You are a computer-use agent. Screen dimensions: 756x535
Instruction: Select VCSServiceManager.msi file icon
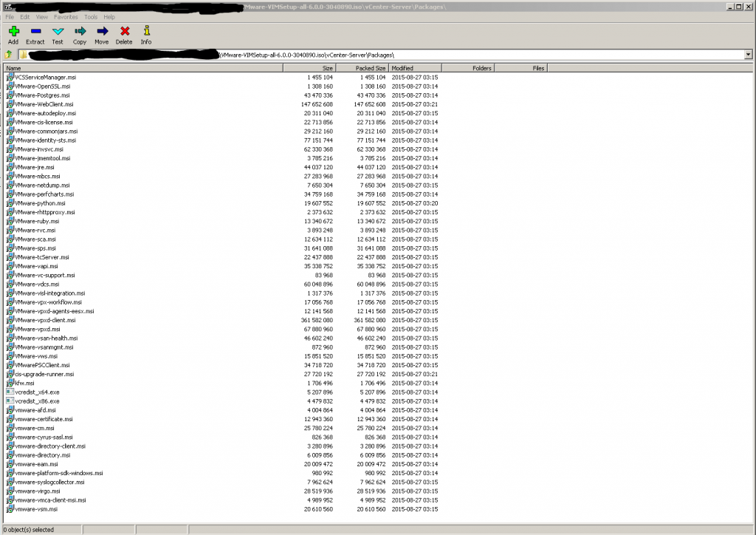pos(10,77)
